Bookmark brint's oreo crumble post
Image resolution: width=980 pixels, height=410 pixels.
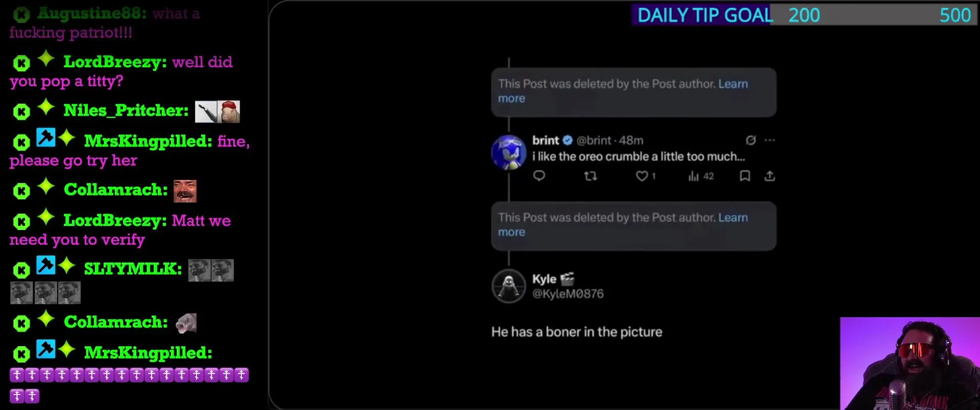pyautogui.click(x=745, y=176)
